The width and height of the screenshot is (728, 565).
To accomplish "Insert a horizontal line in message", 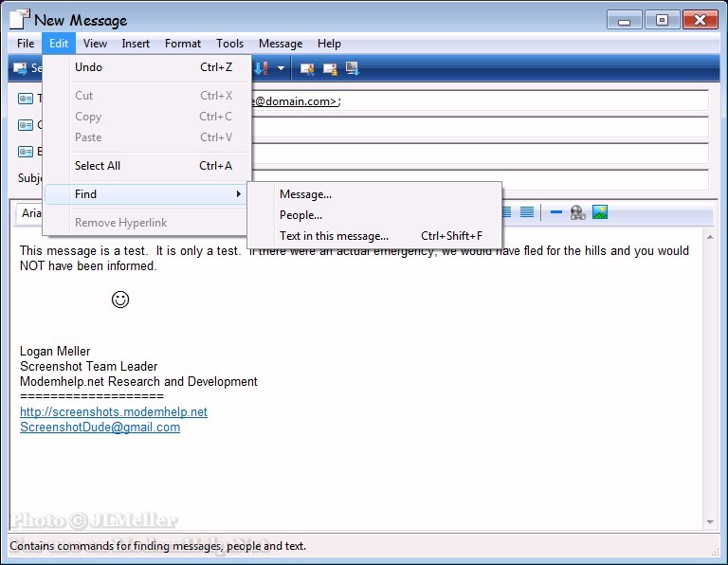I will pos(555,212).
